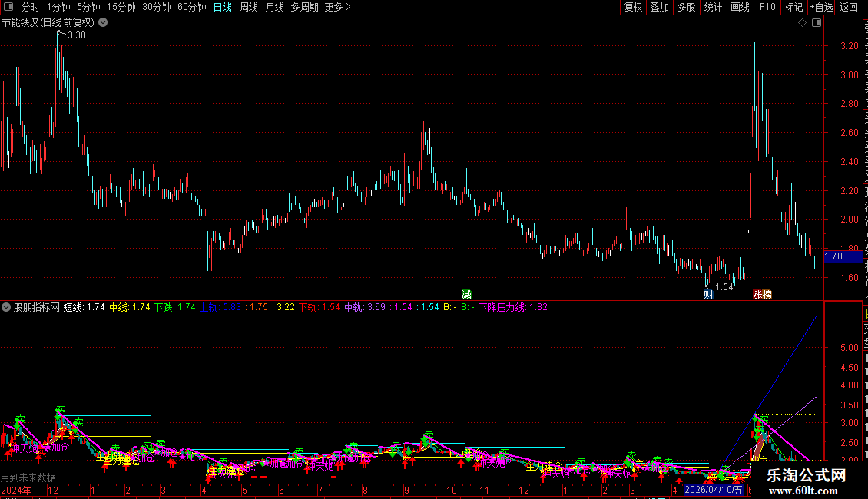Select the 60分钟 period tab
This screenshot has height=499, width=868.
pos(192,7)
